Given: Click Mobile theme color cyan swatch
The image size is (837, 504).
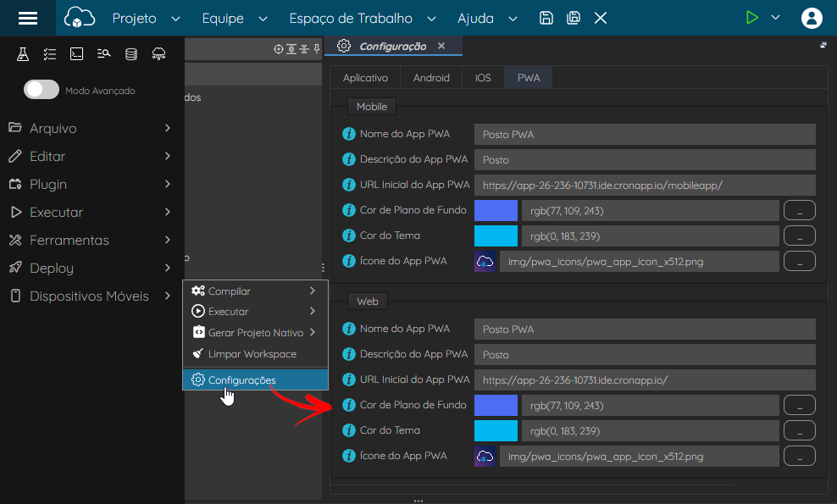Looking at the screenshot, I should pos(496,235).
